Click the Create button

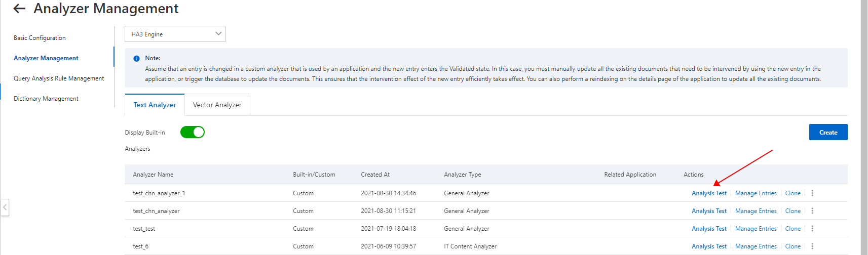pyautogui.click(x=828, y=132)
